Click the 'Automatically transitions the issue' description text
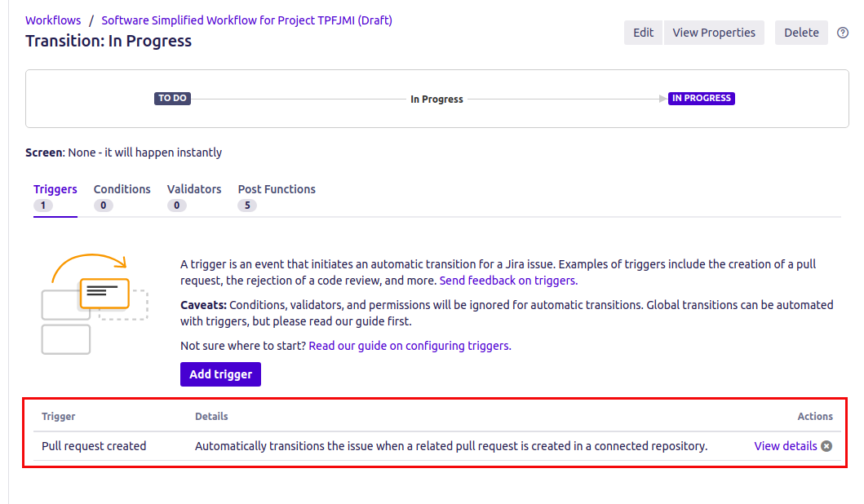Screen dimensions: 864x504 (451, 446)
